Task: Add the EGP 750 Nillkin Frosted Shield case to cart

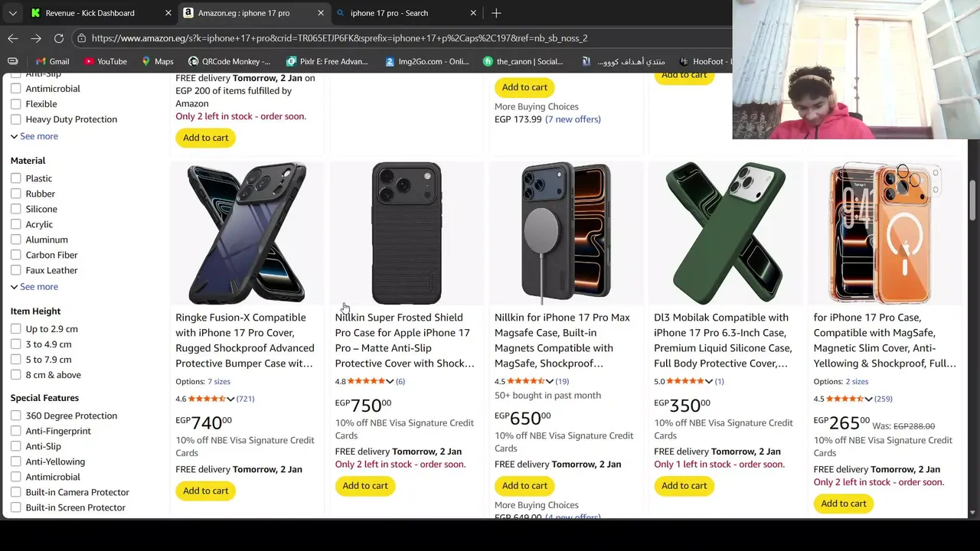Action: (x=365, y=486)
